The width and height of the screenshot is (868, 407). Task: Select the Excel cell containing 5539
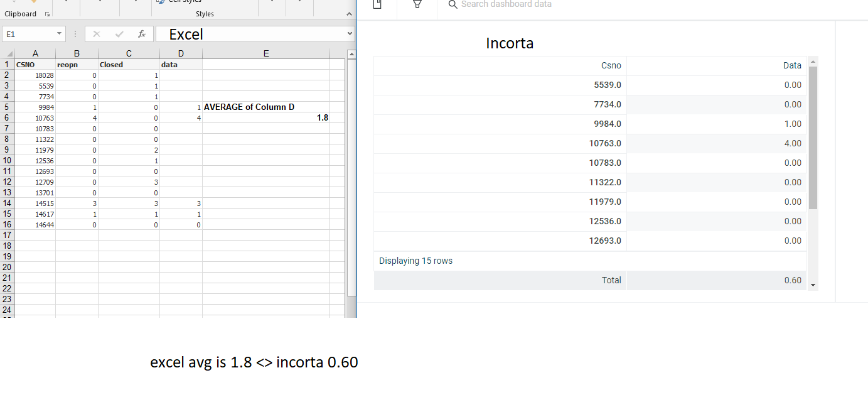35,85
